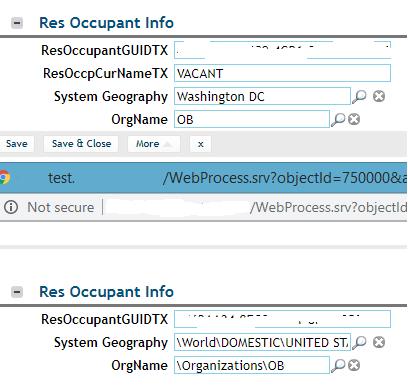408x387 pixels.
Task: Open lookup for \World\DOMESTIC System Geography
Action: pos(359,342)
